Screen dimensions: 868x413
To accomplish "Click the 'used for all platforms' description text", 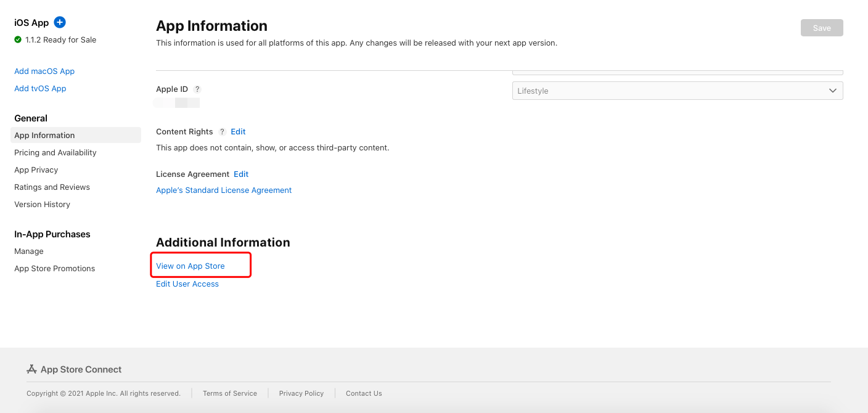I will click(x=356, y=43).
